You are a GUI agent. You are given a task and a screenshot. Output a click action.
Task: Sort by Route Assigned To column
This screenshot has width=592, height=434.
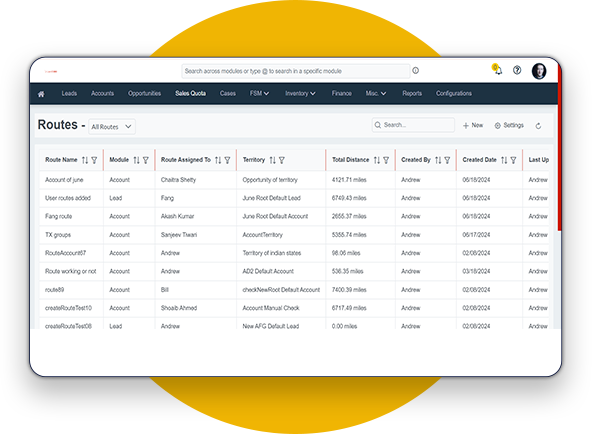[x=218, y=160]
